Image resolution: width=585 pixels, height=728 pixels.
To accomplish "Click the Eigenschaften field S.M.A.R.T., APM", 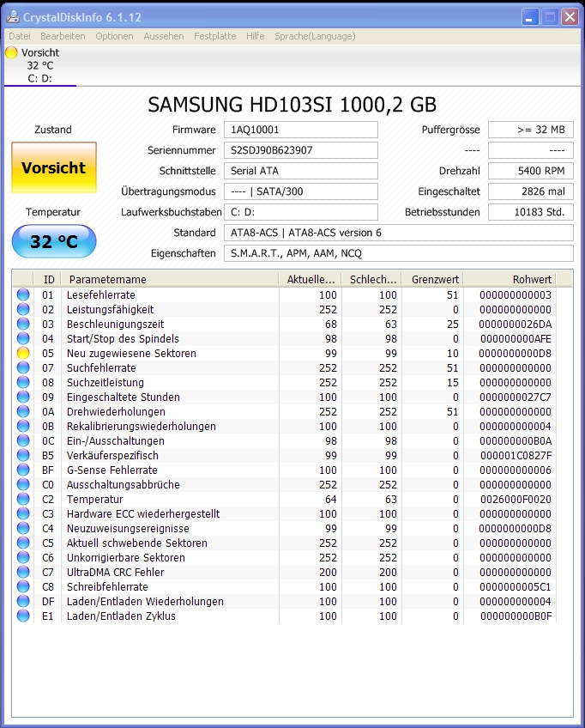I will 399,253.
